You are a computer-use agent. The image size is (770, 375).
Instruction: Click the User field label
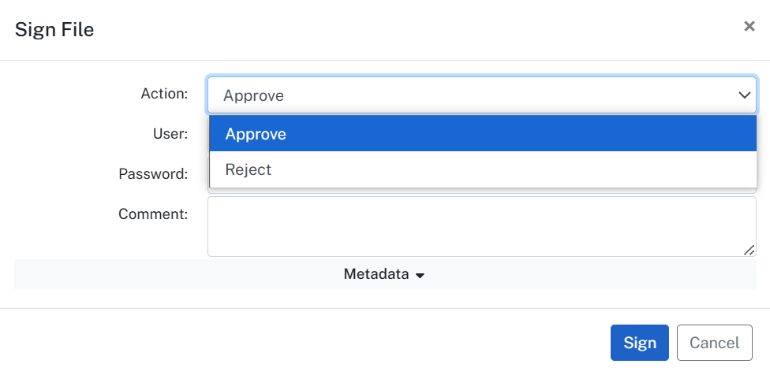click(x=171, y=134)
